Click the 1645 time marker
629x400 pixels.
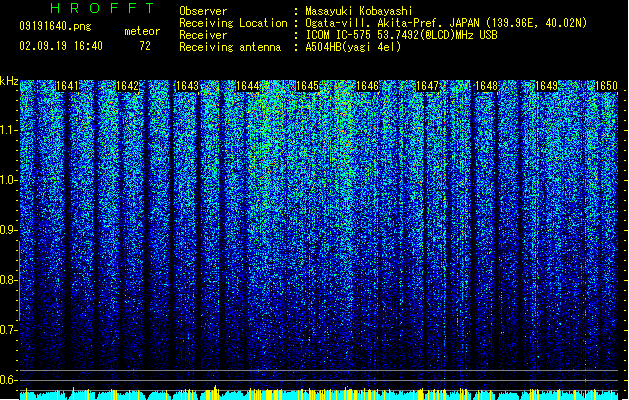point(307,86)
